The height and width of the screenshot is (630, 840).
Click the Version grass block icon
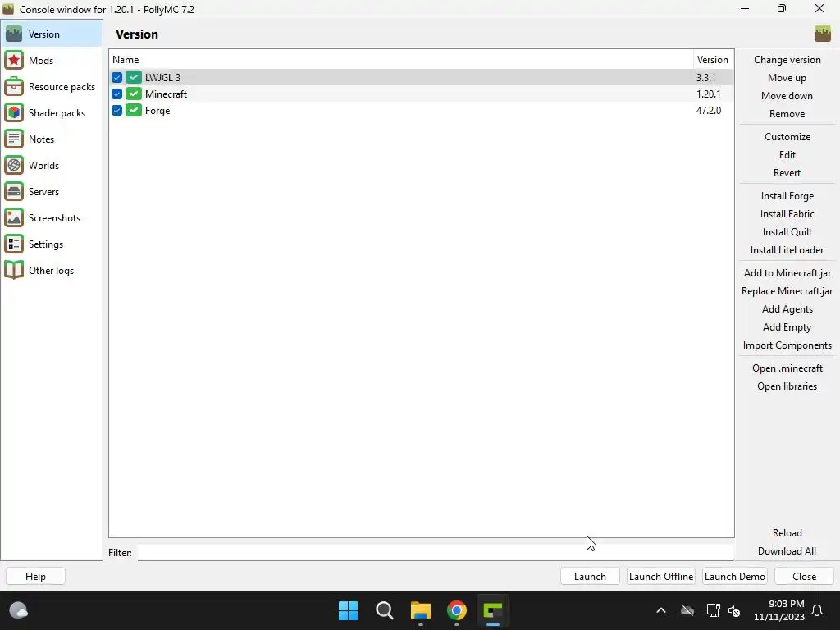tap(14, 34)
